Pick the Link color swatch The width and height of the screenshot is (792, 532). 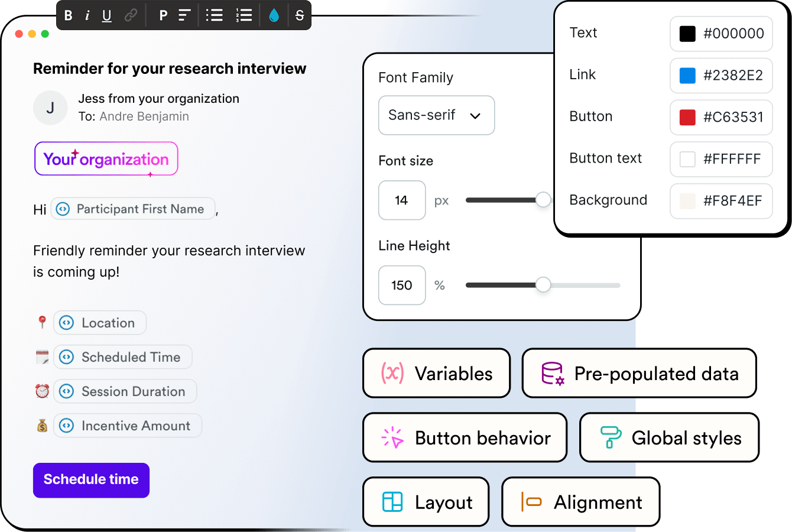[x=687, y=76]
